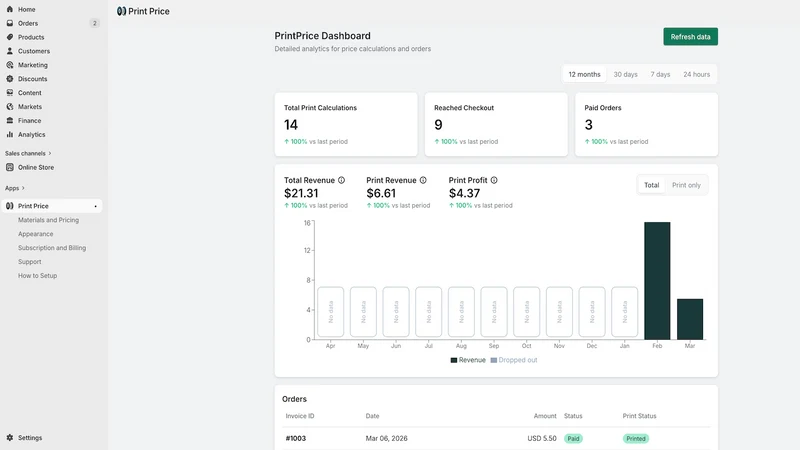Click the Total Print Calculations card

tap(346, 124)
